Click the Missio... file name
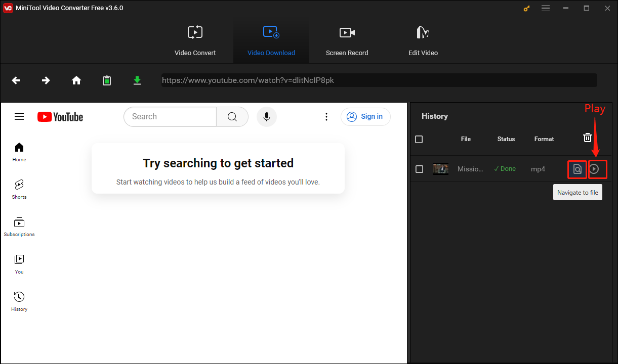The height and width of the screenshot is (364, 618). (x=470, y=169)
